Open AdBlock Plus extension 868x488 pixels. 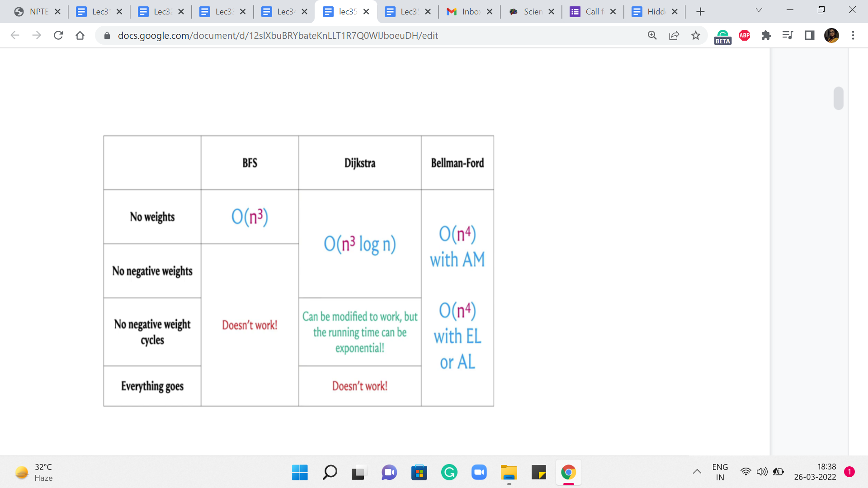(x=745, y=35)
